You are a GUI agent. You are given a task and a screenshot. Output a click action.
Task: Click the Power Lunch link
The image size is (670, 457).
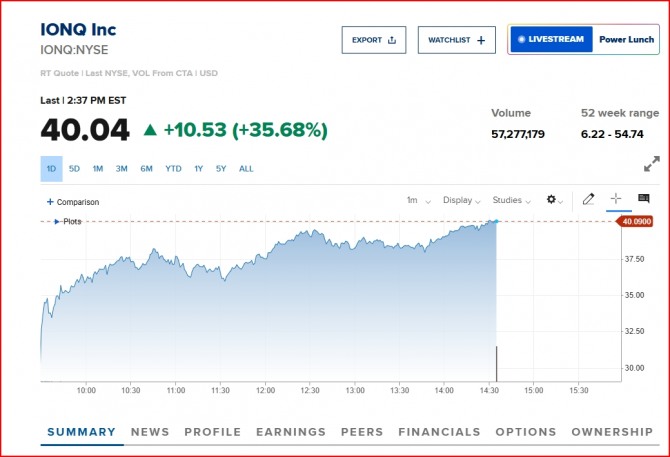625,40
